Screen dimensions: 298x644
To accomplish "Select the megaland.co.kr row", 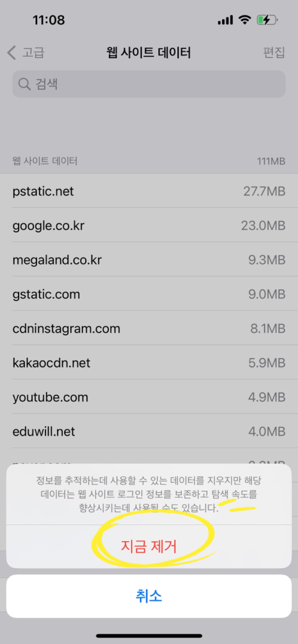I will point(149,259).
